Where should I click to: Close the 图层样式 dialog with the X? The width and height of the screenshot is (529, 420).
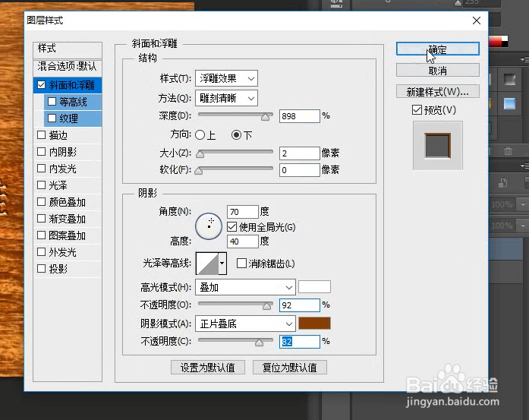[x=477, y=21]
